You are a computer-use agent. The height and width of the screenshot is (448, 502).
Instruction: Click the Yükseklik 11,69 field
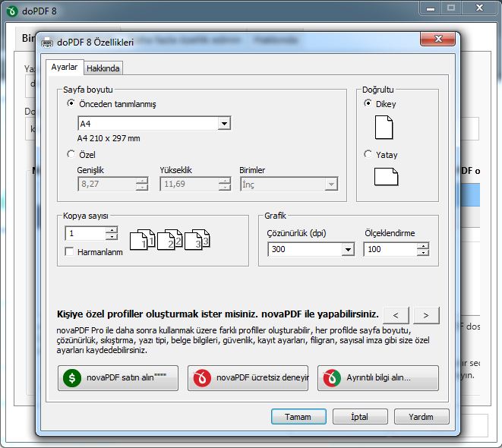190,184
